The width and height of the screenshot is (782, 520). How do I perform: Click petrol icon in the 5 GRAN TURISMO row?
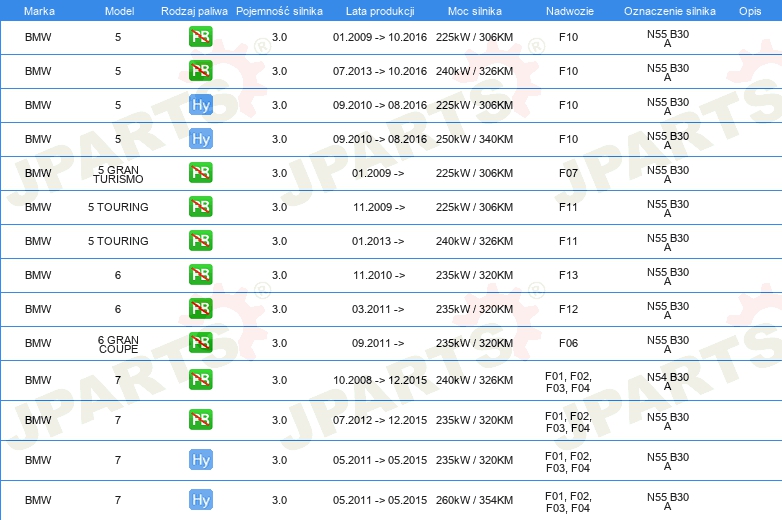200,173
